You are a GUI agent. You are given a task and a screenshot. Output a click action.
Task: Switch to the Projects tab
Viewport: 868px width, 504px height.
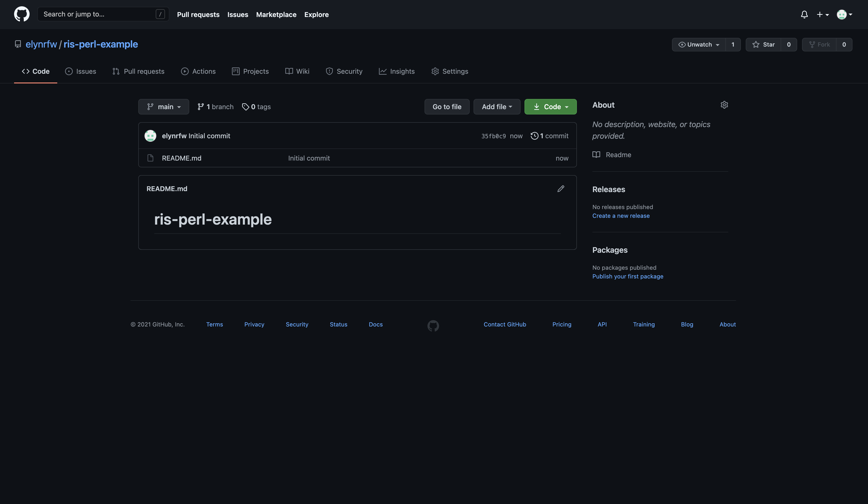tap(250, 71)
